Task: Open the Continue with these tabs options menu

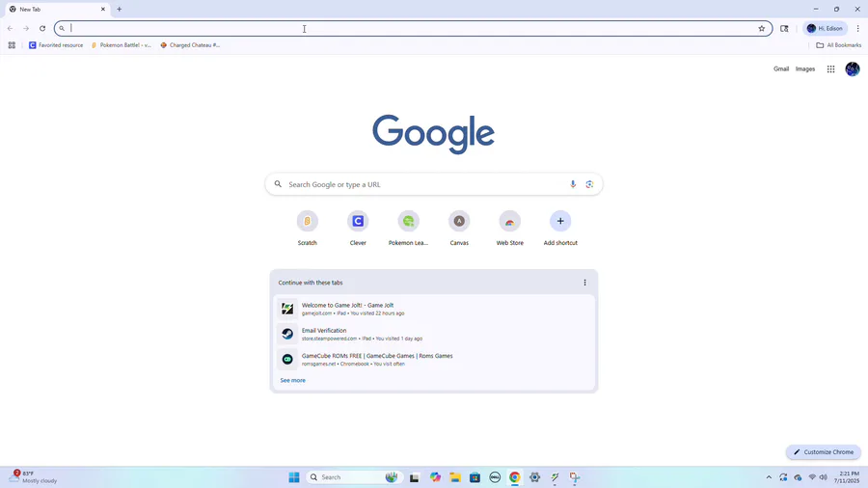Action: 584,283
